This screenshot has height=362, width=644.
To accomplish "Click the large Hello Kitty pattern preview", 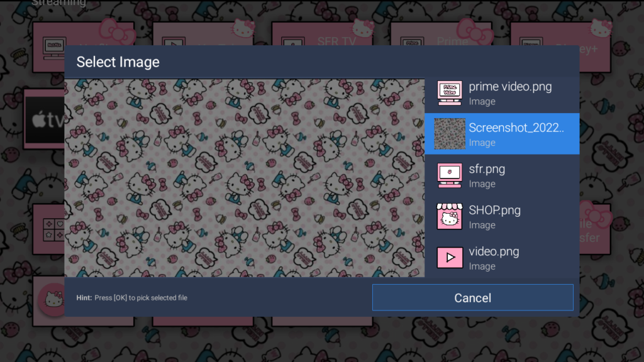I will click(x=245, y=178).
